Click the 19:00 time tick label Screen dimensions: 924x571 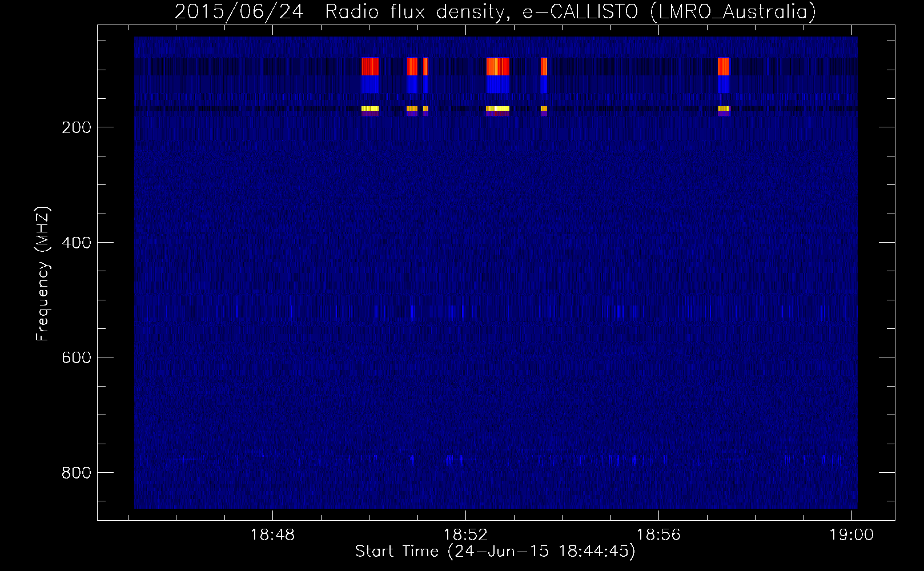[852, 535]
